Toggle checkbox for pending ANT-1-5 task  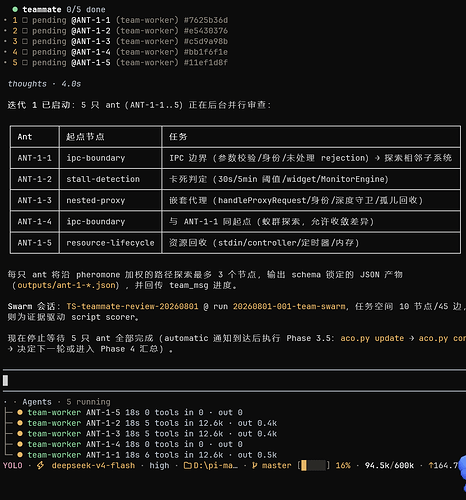point(25,63)
